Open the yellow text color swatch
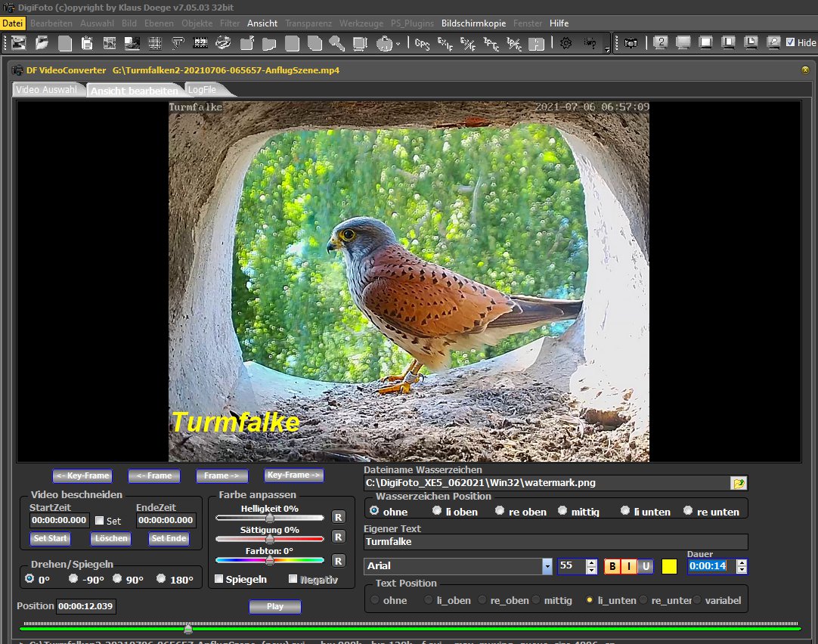Screen dimensions: 818x644 669,566
